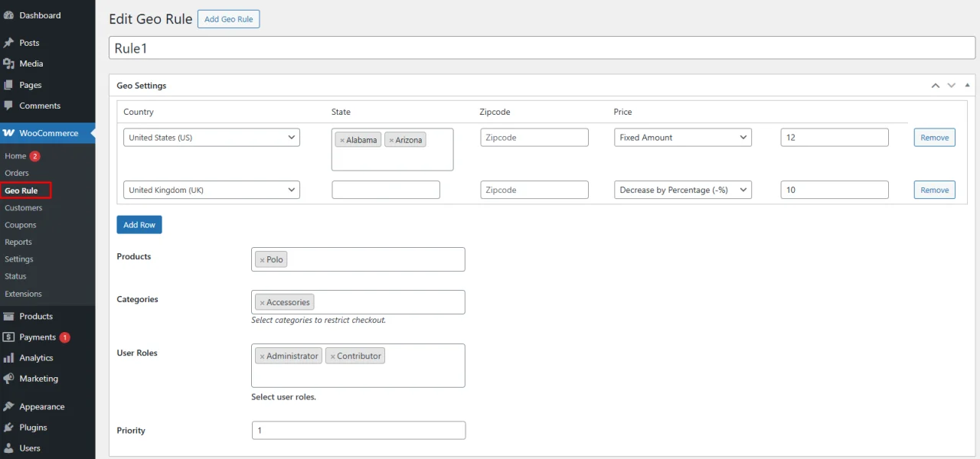Click the Payments notification badge 1

click(64, 337)
